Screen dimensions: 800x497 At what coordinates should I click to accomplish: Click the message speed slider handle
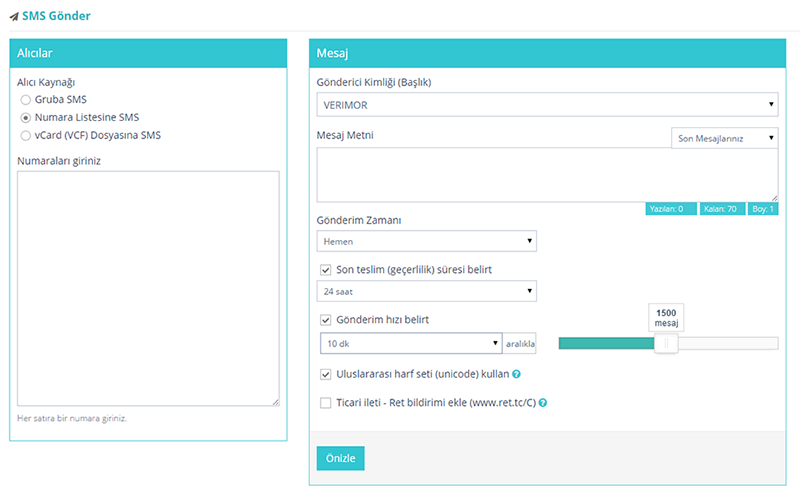point(666,343)
